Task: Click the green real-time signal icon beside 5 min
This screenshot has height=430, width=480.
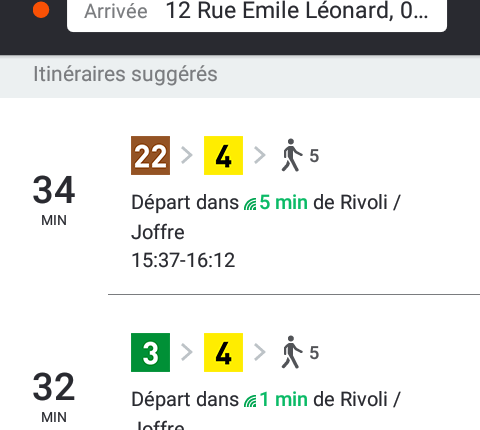Action: tap(250, 204)
